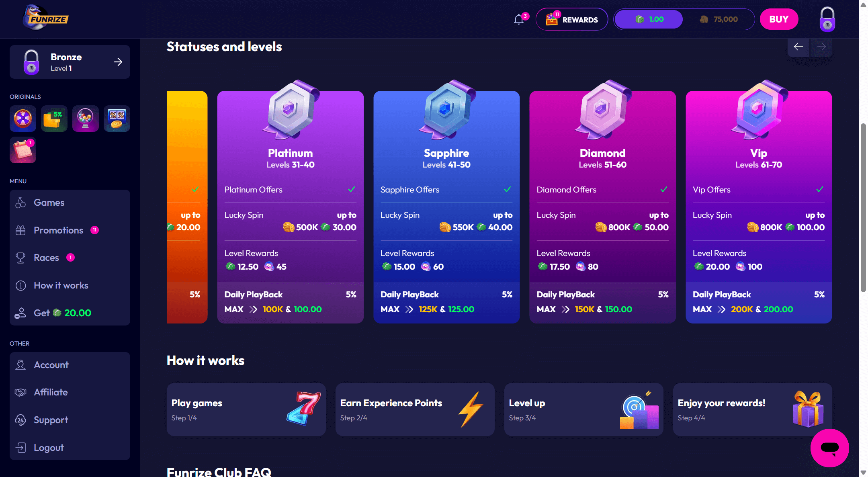
Task: Click the Funrize logo
Action: click(45, 18)
